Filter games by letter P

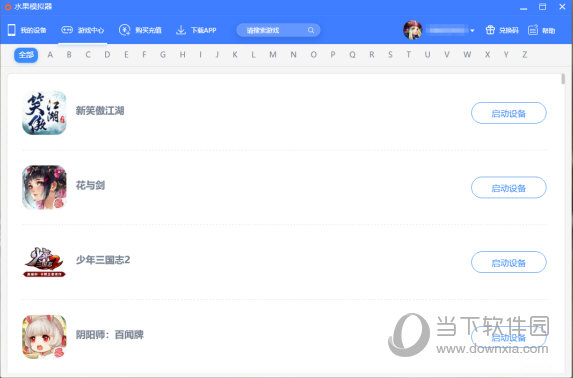pos(333,55)
